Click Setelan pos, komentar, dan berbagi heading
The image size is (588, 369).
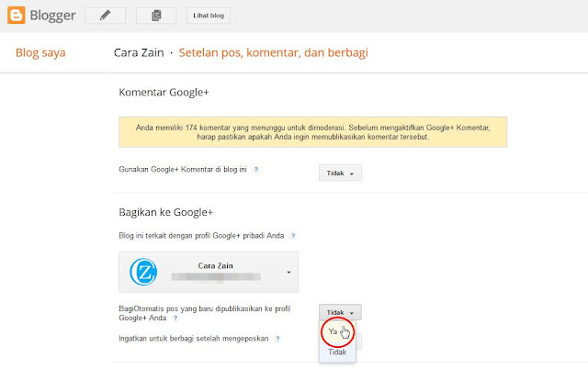tap(274, 52)
